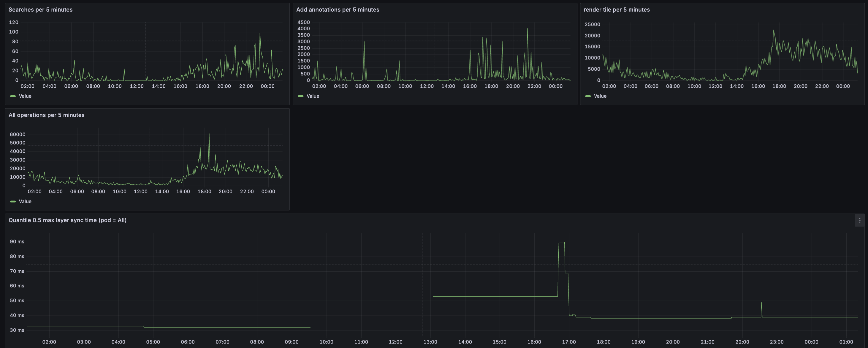The width and height of the screenshot is (868, 348).
Task: Click the Quantile 0.5 max layer sync time title
Action: click(x=67, y=220)
